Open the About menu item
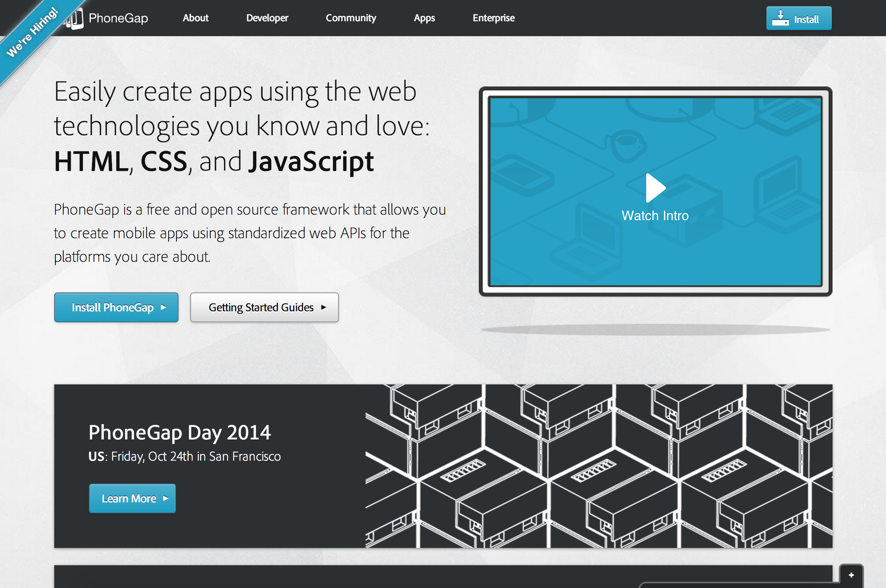The width and height of the screenshot is (886, 588). [x=195, y=18]
